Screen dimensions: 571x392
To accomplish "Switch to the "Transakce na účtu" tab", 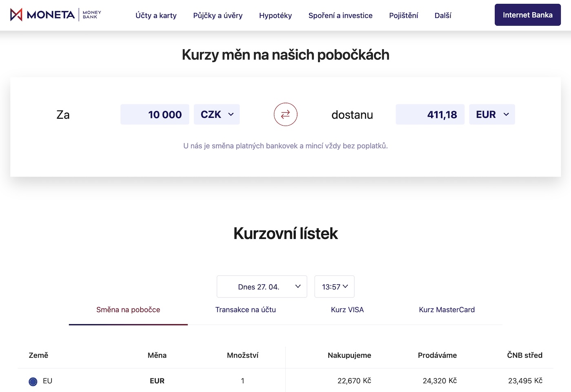I will point(246,310).
